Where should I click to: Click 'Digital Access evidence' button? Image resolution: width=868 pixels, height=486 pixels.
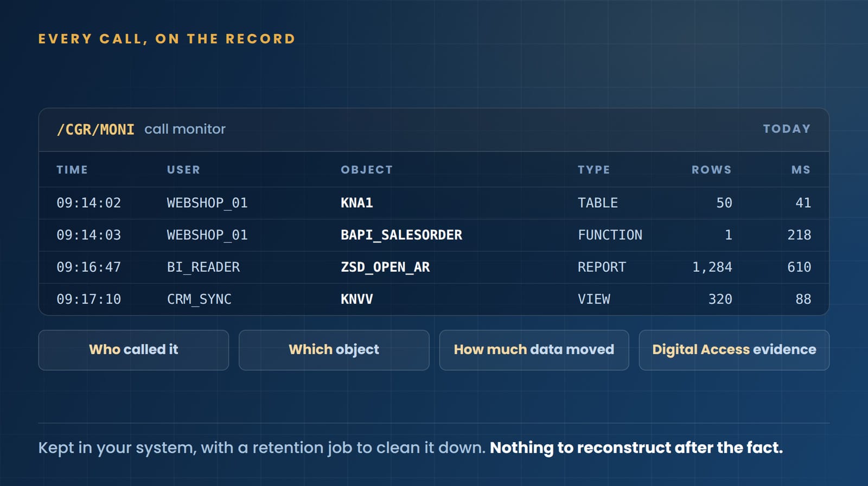(x=734, y=350)
